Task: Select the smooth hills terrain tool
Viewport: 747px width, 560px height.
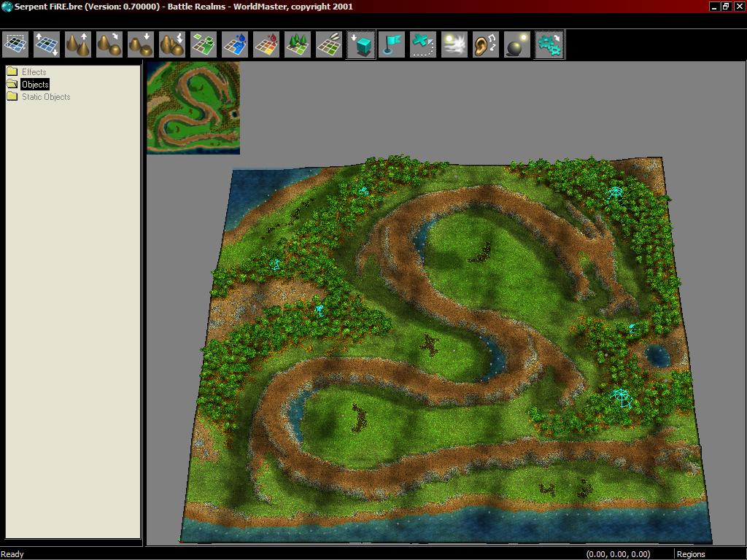Action: [x=109, y=44]
